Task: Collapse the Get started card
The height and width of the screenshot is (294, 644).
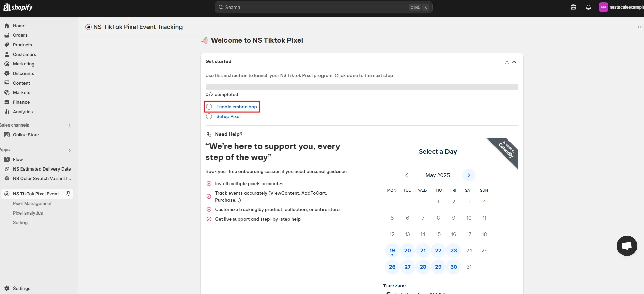Action: pyautogui.click(x=514, y=62)
